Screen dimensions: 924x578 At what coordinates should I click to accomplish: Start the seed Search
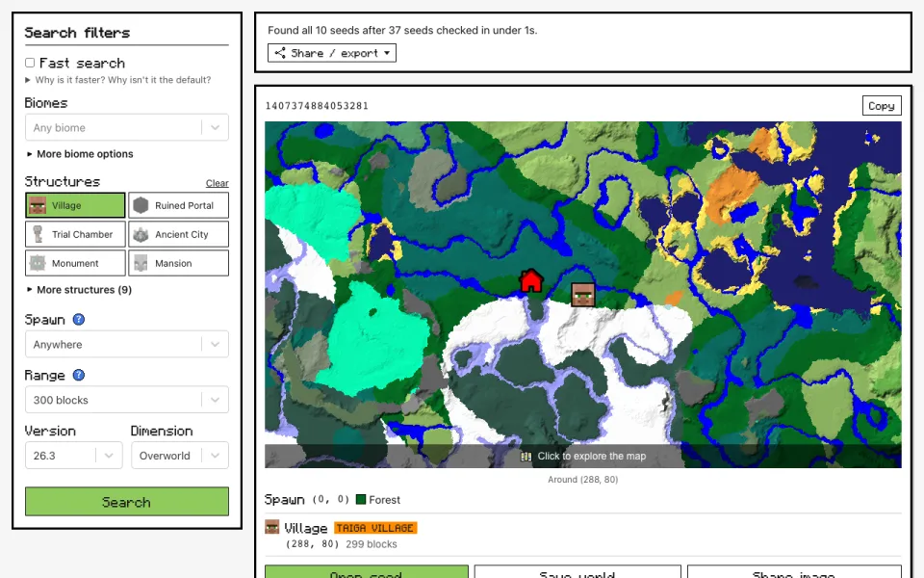coord(127,502)
